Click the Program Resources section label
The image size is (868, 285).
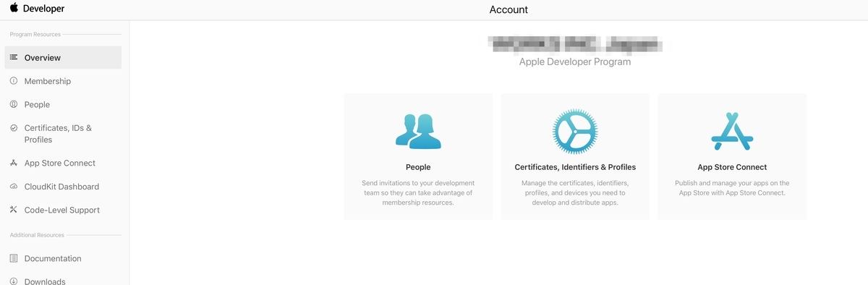coord(35,34)
